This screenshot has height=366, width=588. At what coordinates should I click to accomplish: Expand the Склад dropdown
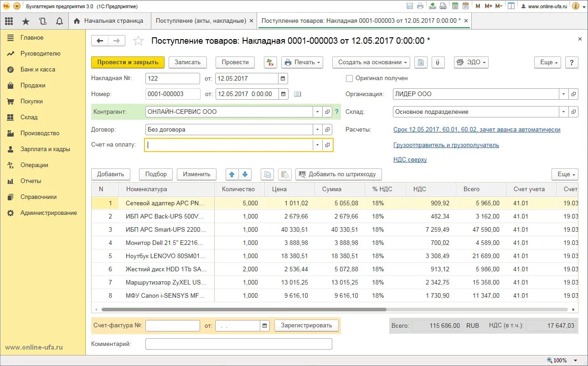(564, 112)
